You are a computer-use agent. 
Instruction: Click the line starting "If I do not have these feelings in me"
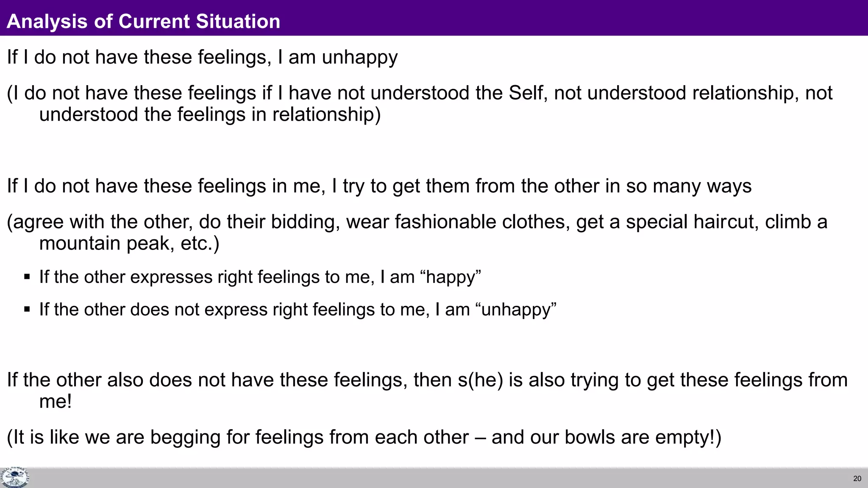[x=379, y=186]
